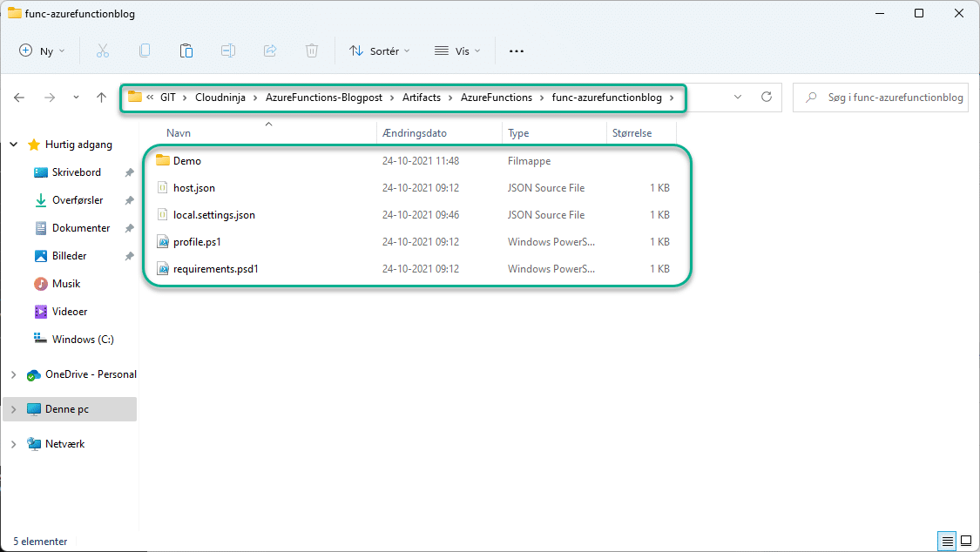The image size is (980, 552).
Task: Open Videoer in the sidebar
Action: 70,311
